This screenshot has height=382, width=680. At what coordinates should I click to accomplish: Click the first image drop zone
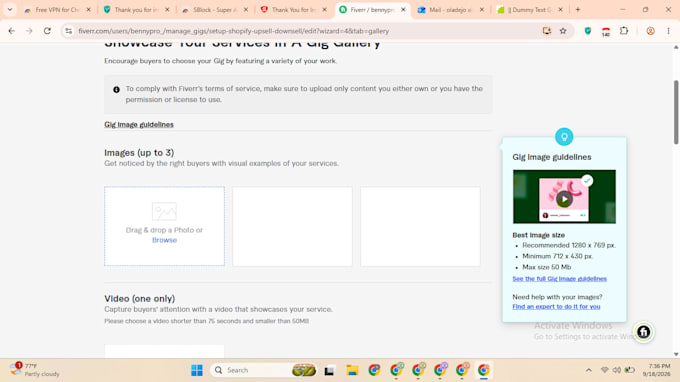[164, 226]
